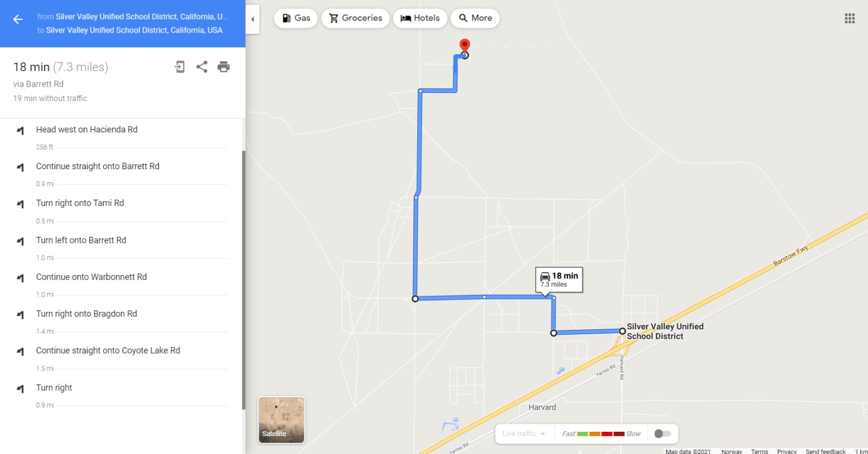Click the directions panel scrollbar

tap(244, 280)
